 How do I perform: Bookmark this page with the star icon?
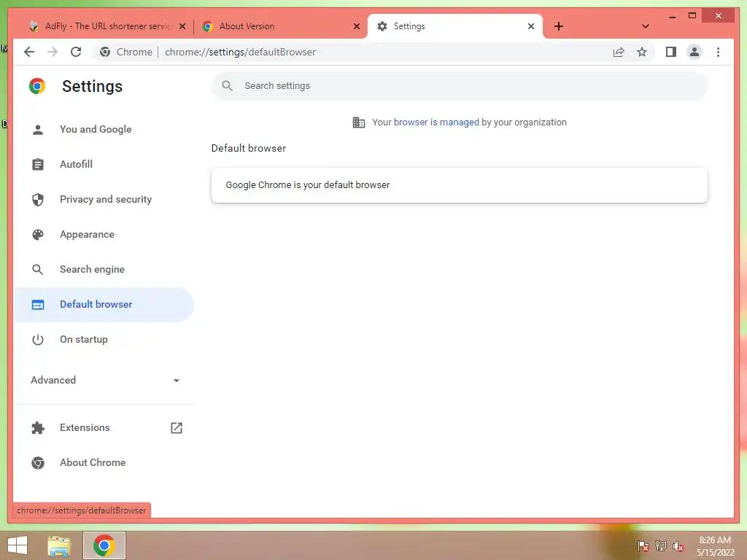point(642,52)
